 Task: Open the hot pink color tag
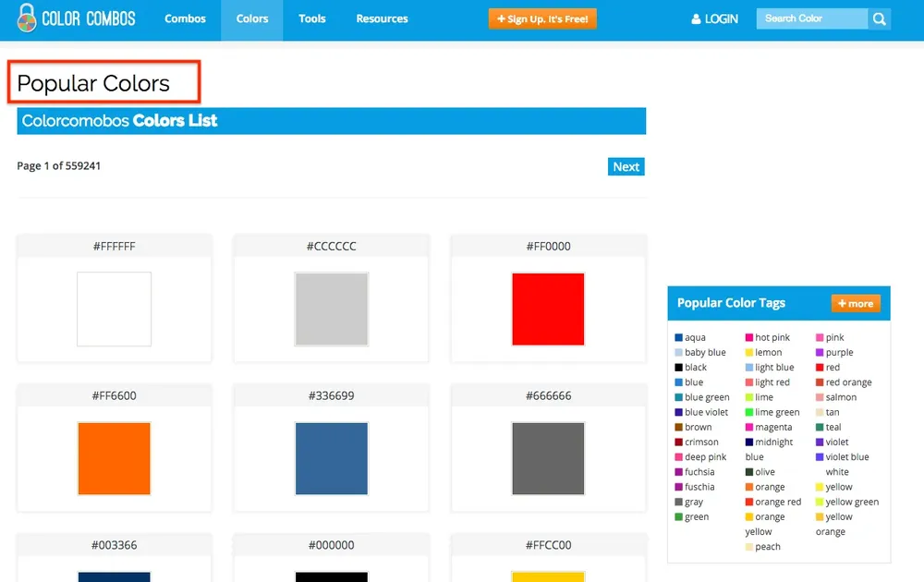click(x=772, y=337)
